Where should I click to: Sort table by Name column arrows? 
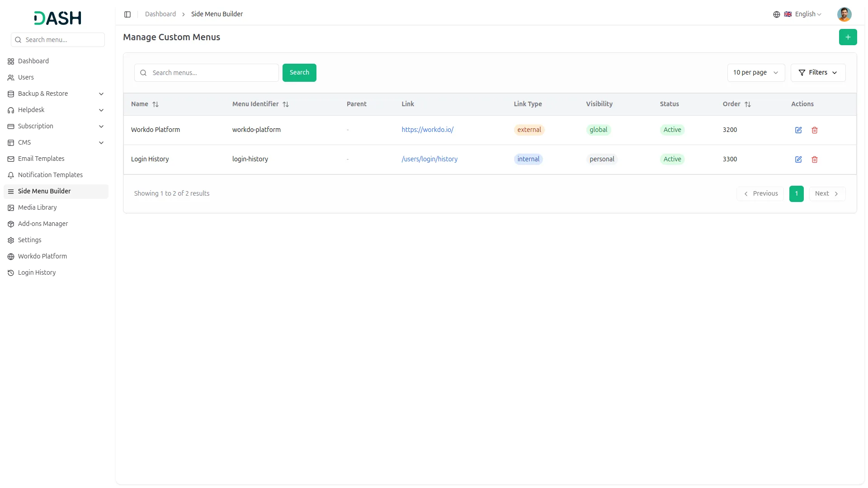point(156,104)
